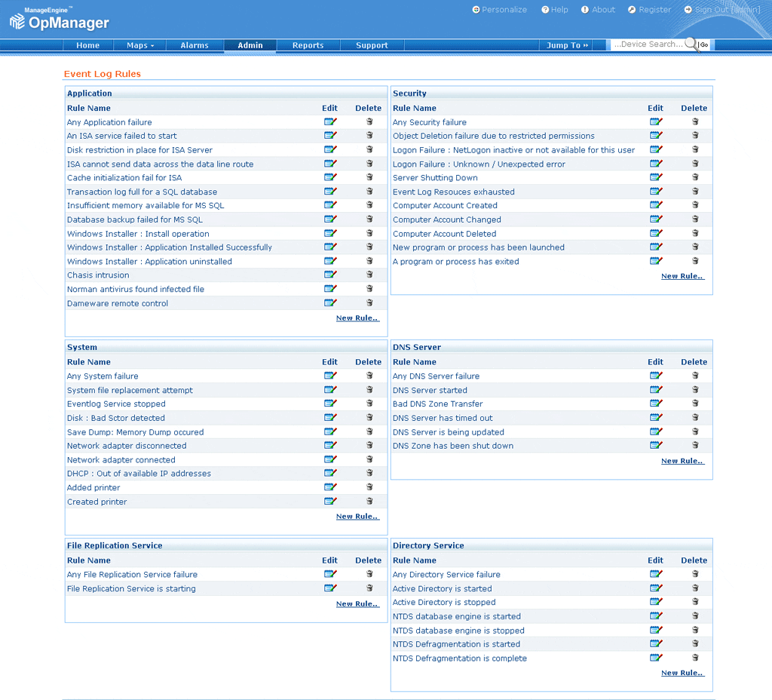Edit the Any DNS Server failure rule
This screenshot has height=700, width=772.
pyautogui.click(x=657, y=376)
